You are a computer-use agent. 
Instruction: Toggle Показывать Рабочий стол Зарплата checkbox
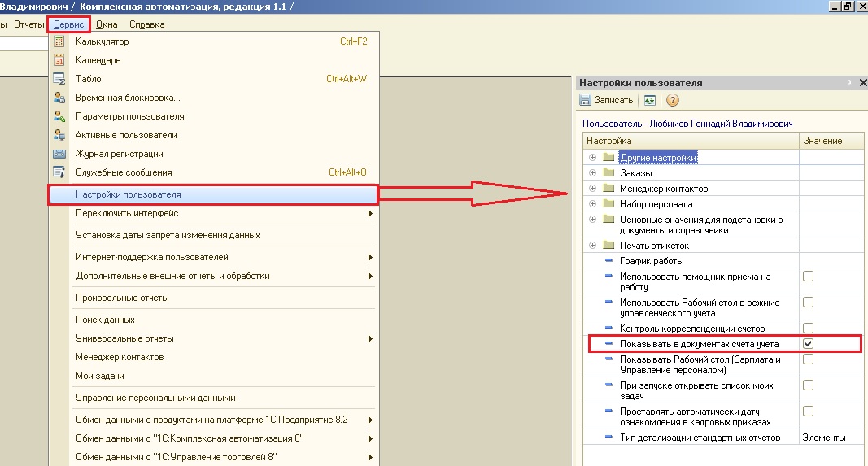coord(809,359)
